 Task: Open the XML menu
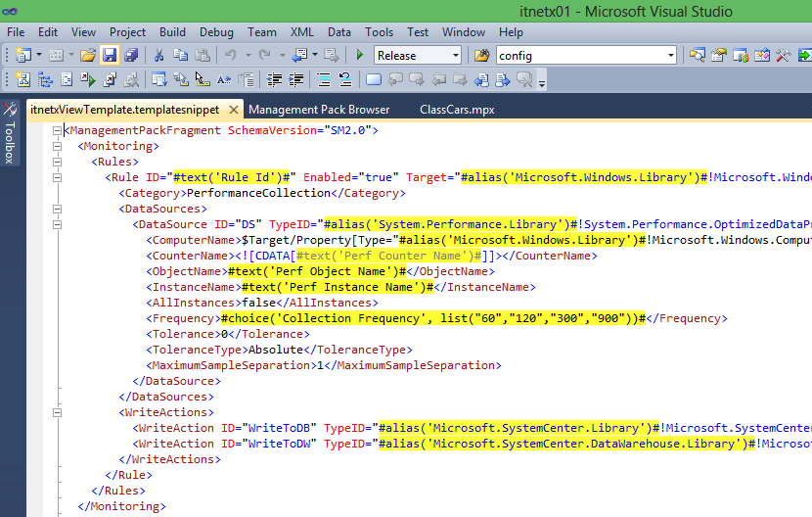[x=302, y=31]
